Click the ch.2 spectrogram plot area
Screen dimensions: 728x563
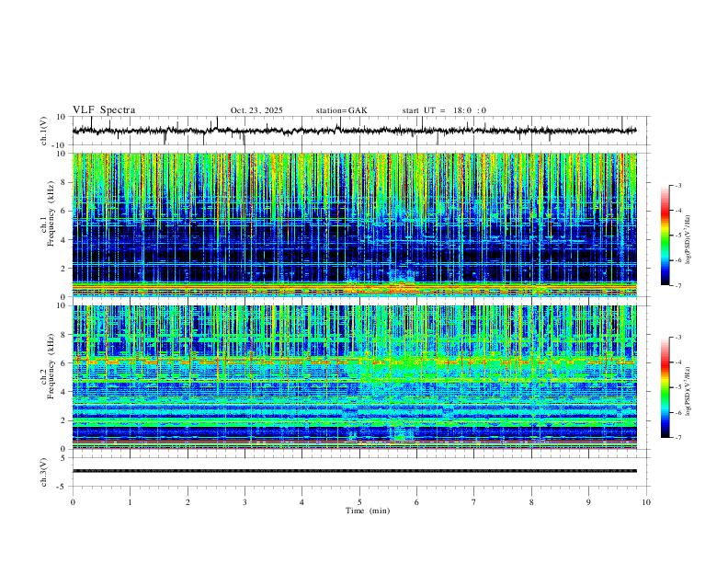354,377
